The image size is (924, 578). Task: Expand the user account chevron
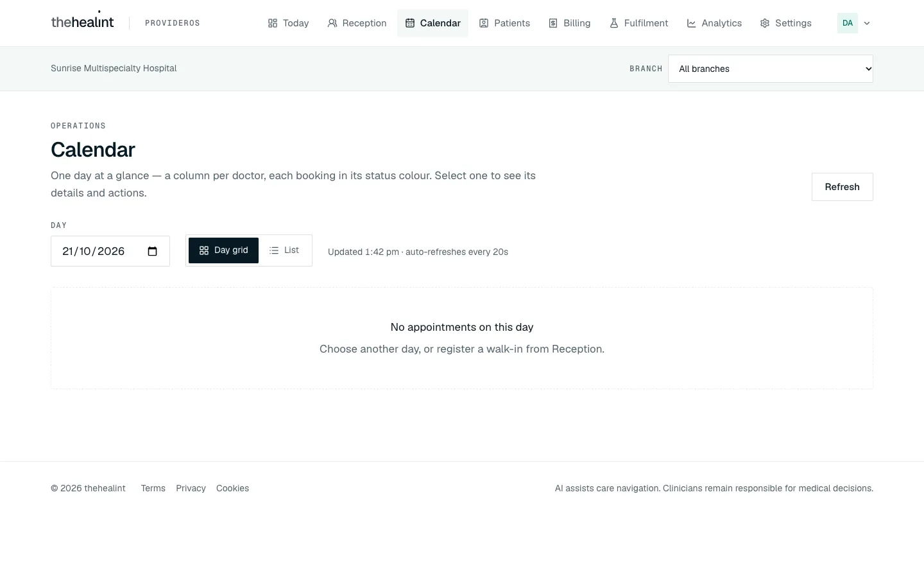point(867,23)
